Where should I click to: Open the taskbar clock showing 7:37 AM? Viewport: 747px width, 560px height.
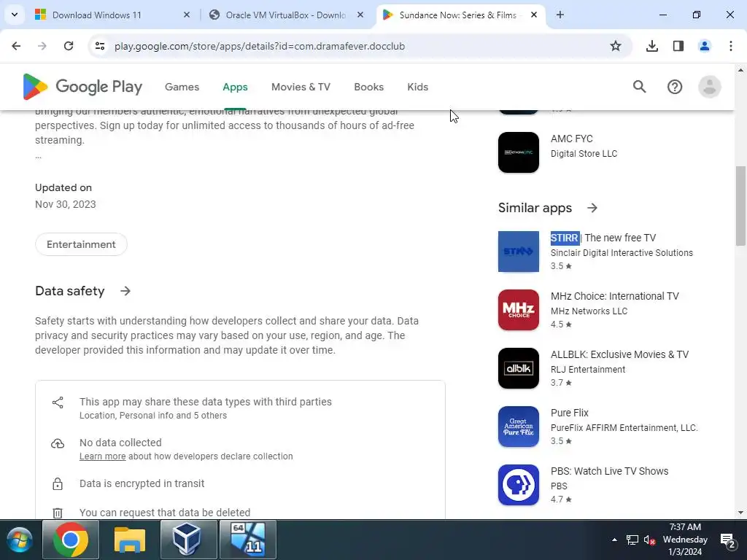click(685, 540)
